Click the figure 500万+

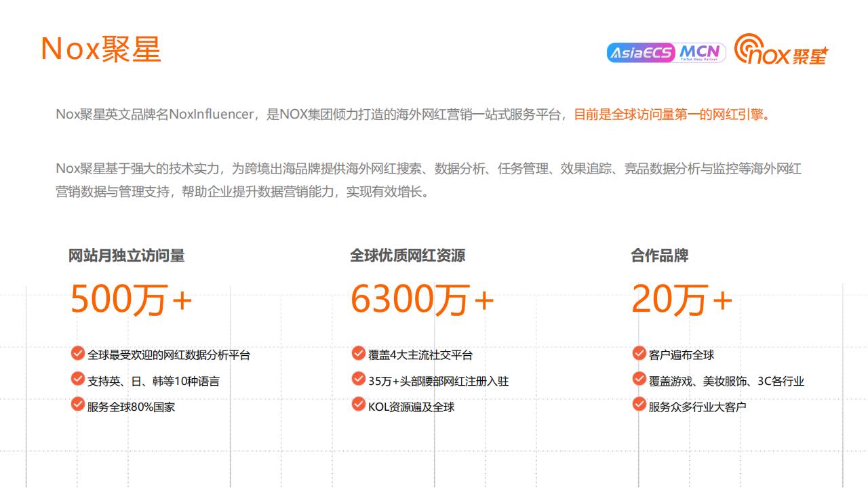pyautogui.click(x=132, y=299)
